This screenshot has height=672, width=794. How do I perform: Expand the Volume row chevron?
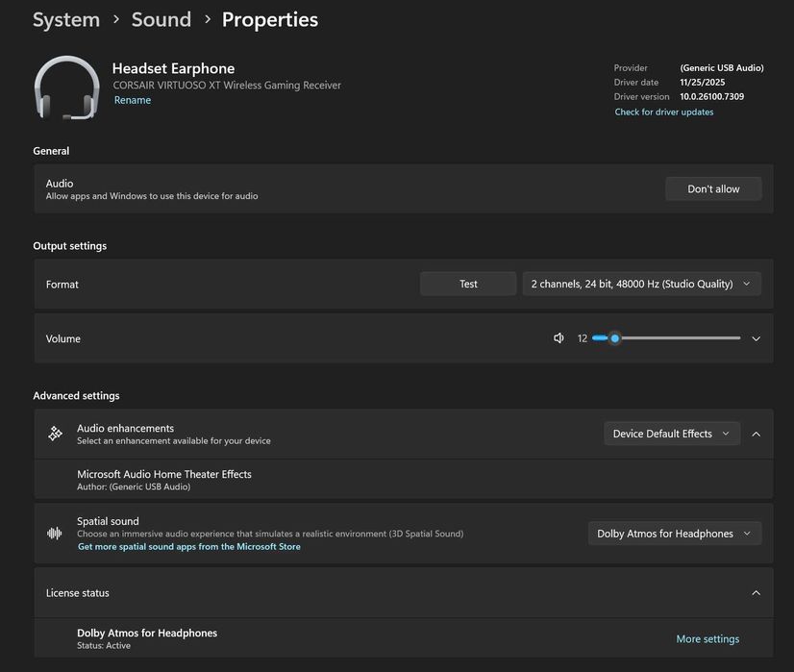(x=756, y=338)
